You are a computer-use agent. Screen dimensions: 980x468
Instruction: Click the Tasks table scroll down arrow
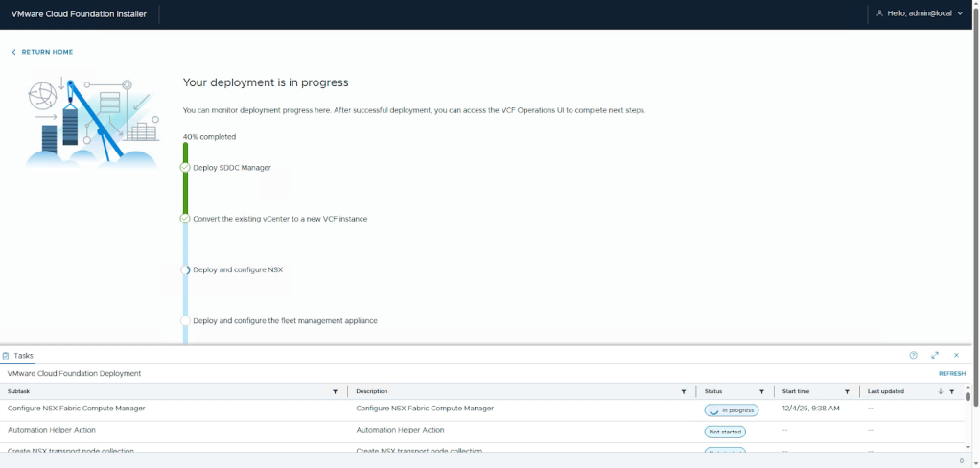pos(968,447)
